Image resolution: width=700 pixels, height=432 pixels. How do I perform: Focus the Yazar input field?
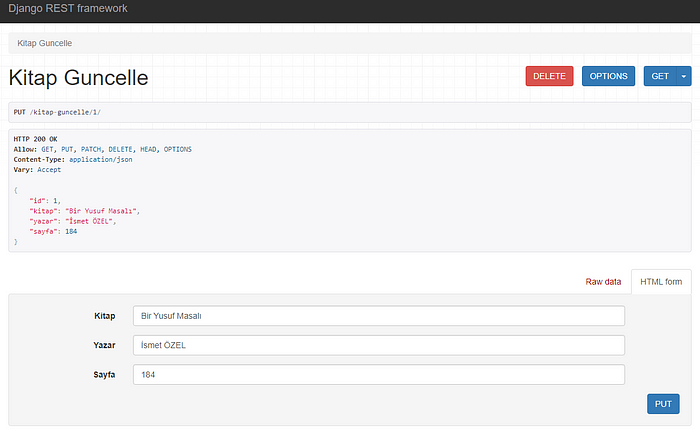click(x=379, y=345)
